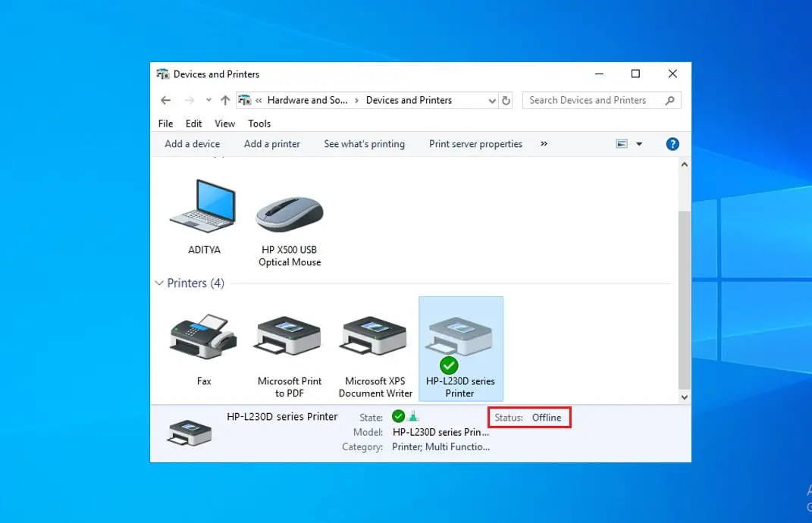
Task: Open the view options dropdown arrow
Action: (x=639, y=144)
